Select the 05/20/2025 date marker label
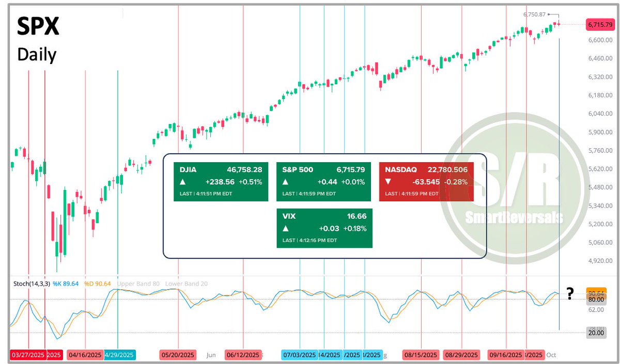This screenshot has height=364, width=620. (178, 355)
